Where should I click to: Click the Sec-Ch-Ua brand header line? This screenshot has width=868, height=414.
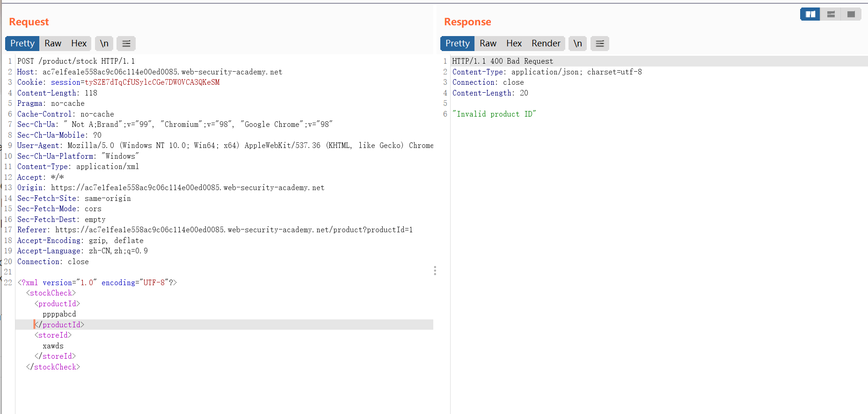(x=175, y=125)
